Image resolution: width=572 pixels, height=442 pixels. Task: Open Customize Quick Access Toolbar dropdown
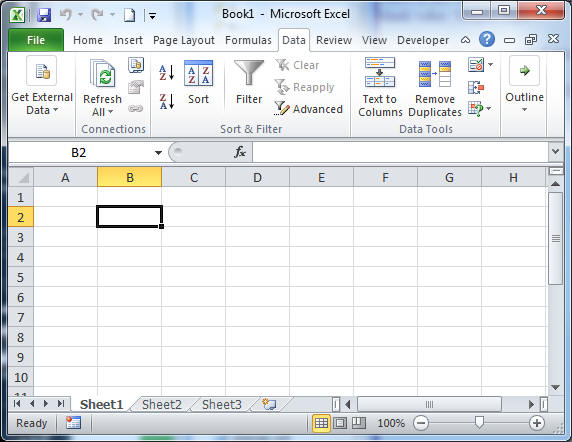(152, 15)
